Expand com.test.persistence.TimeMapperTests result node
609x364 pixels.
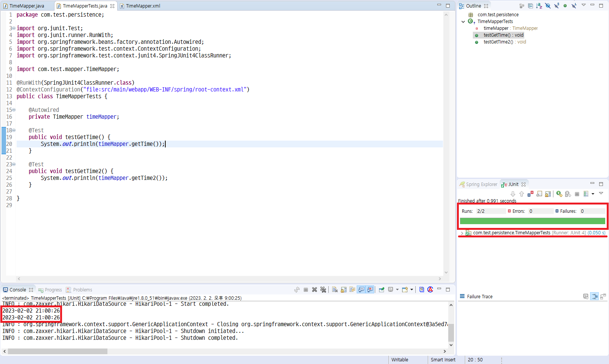click(x=462, y=233)
